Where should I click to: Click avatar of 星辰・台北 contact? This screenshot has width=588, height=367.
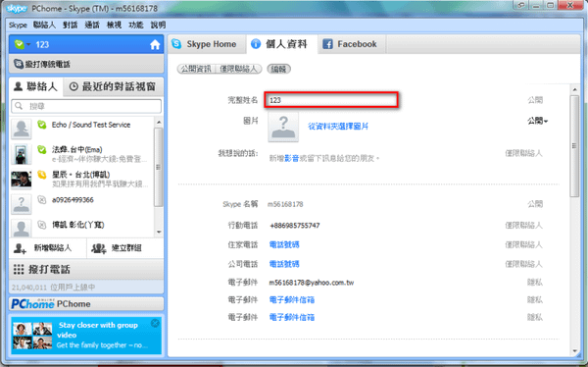[x=21, y=180]
